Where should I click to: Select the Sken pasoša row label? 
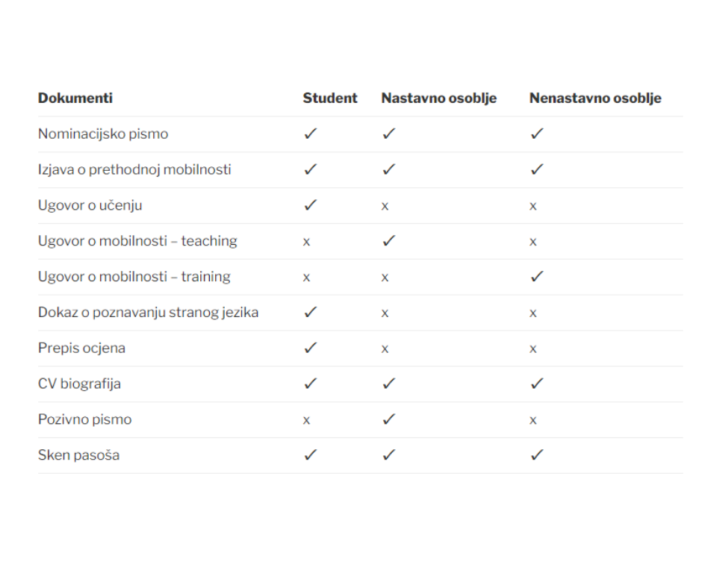[x=79, y=455]
